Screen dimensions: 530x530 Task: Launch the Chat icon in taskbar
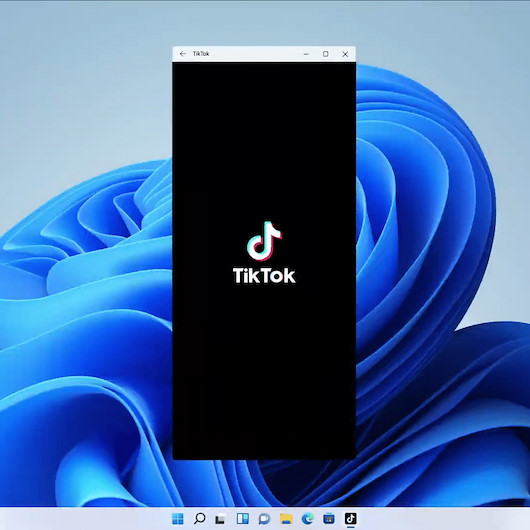(x=264, y=519)
